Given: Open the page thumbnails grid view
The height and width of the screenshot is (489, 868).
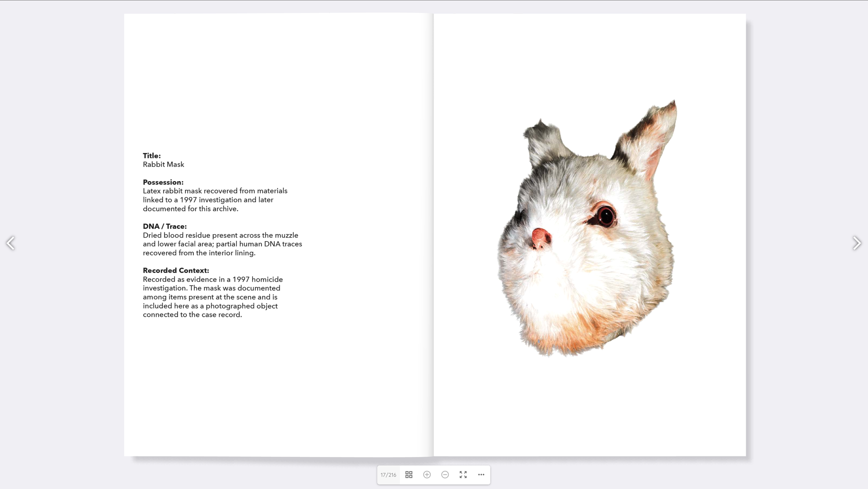Looking at the screenshot, I should [409, 474].
